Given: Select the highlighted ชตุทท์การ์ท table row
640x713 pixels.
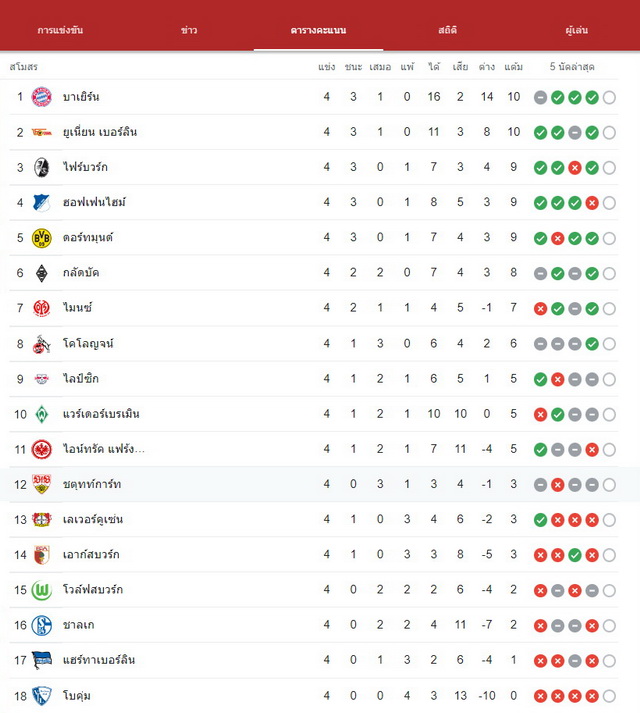Looking at the screenshot, I should pos(320,484).
